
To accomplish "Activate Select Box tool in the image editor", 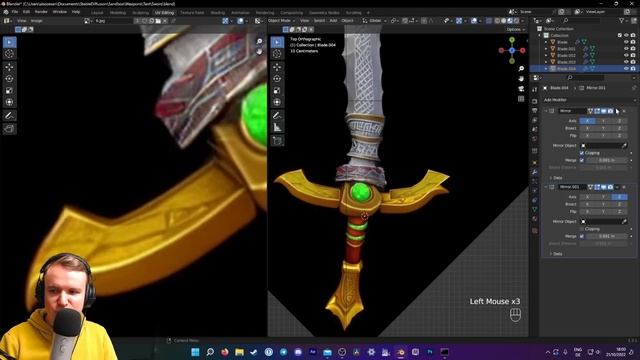I will tap(10, 42).
